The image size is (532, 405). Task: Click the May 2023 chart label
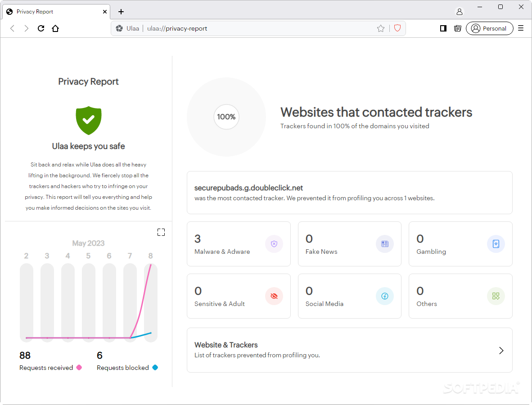click(x=88, y=243)
